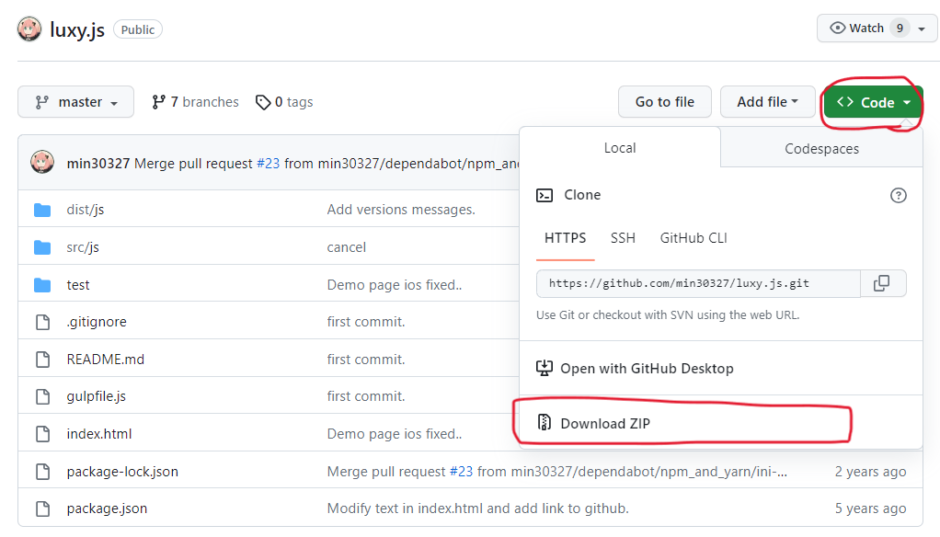Image resolution: width=940 pixels, height=537 pixels.
Task: Open the dist/js folder
Action: click(85, 210)
